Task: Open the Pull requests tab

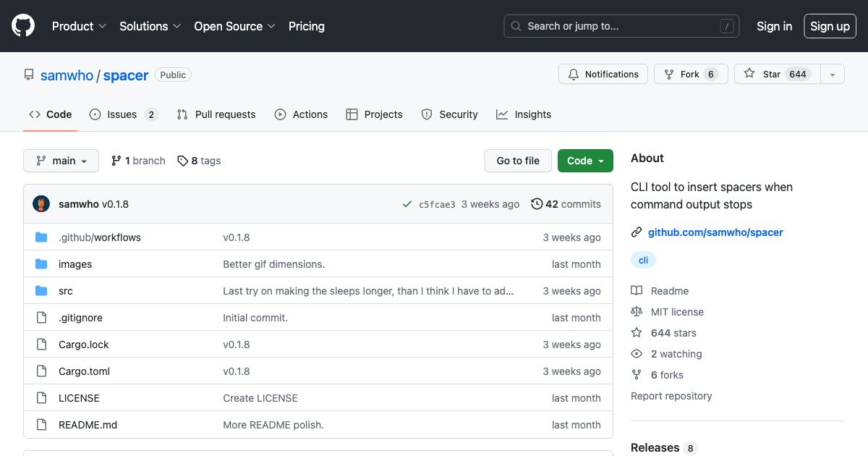Action: (x=224, y=114)
